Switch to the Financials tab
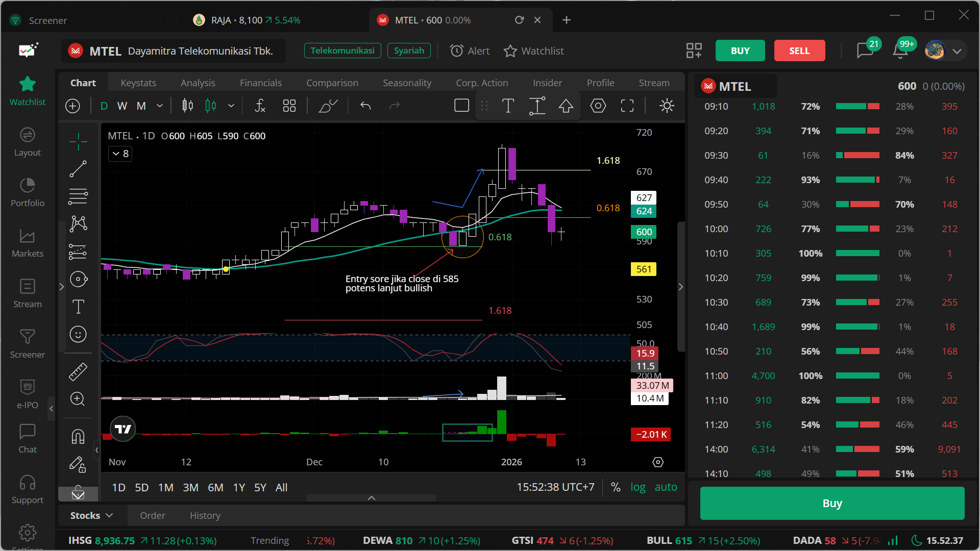The height and width of the screenshot is (551, 980). [260, 83]
